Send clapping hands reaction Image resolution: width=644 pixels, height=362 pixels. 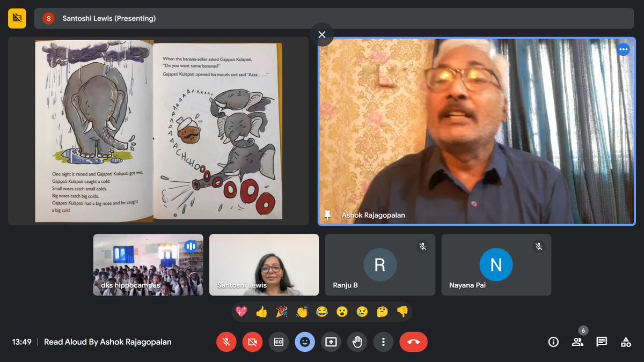pyautogui.click(x=302, y=312)
